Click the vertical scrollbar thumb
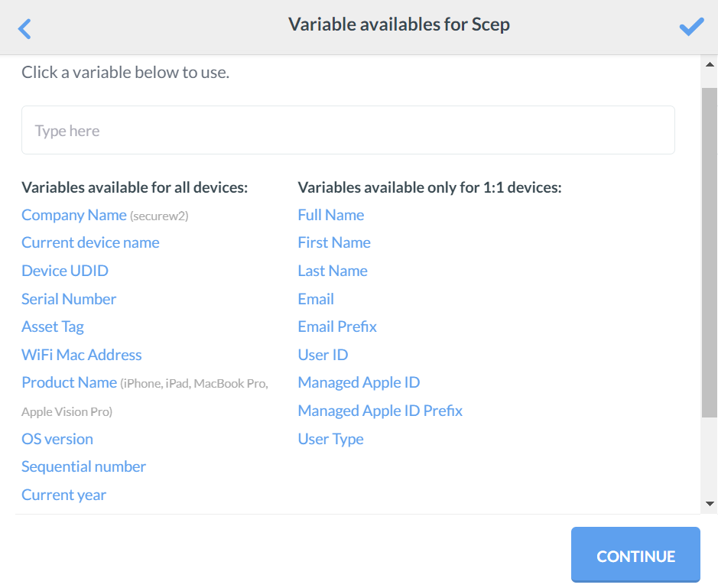Image resolution: width=718 pixels, height=588 pixels. click(709, 252)
